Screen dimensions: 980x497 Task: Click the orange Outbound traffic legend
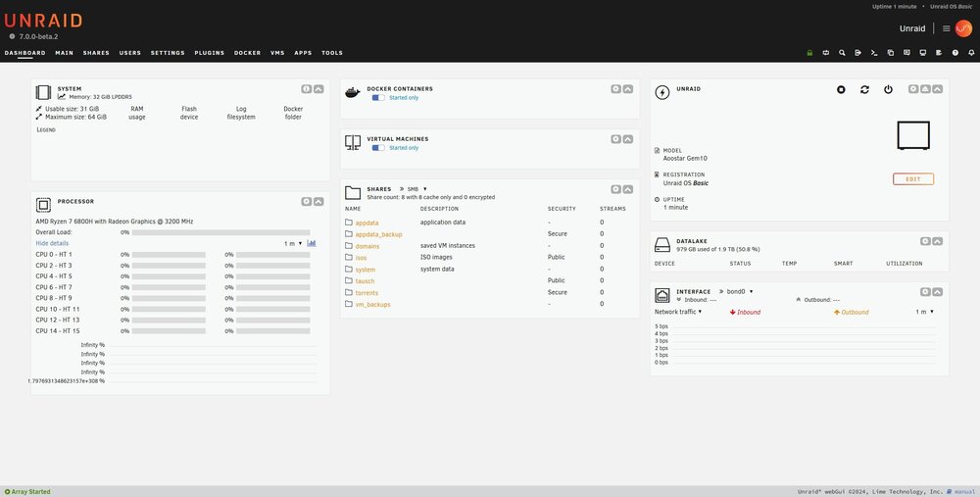852,312
